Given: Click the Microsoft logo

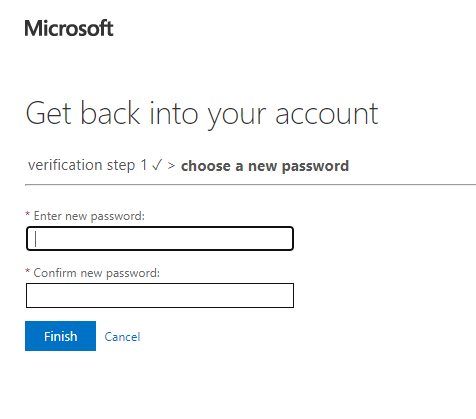Looking at the screenshot, I should [69, 28].
